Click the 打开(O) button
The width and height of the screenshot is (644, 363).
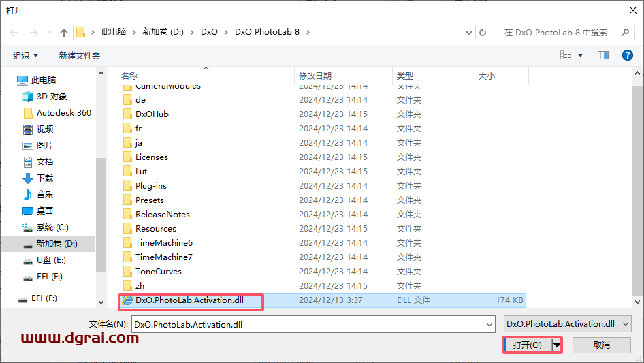tap(528, 345)
